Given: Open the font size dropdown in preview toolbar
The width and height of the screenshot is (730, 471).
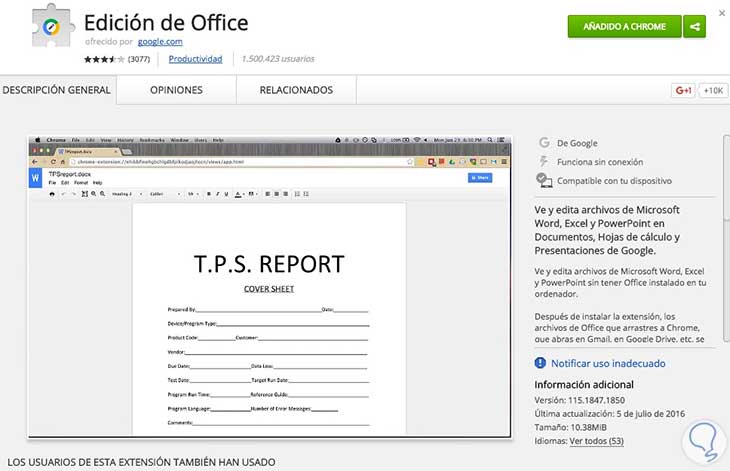Looking at the screenshot, I should [x=193, y=194].
